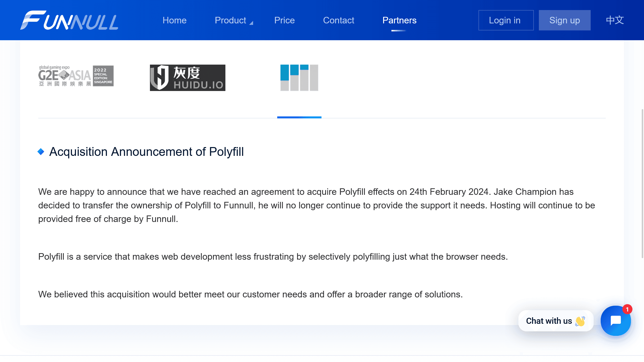Select the HUIDU.IO partner logo

tap(187, 78)
